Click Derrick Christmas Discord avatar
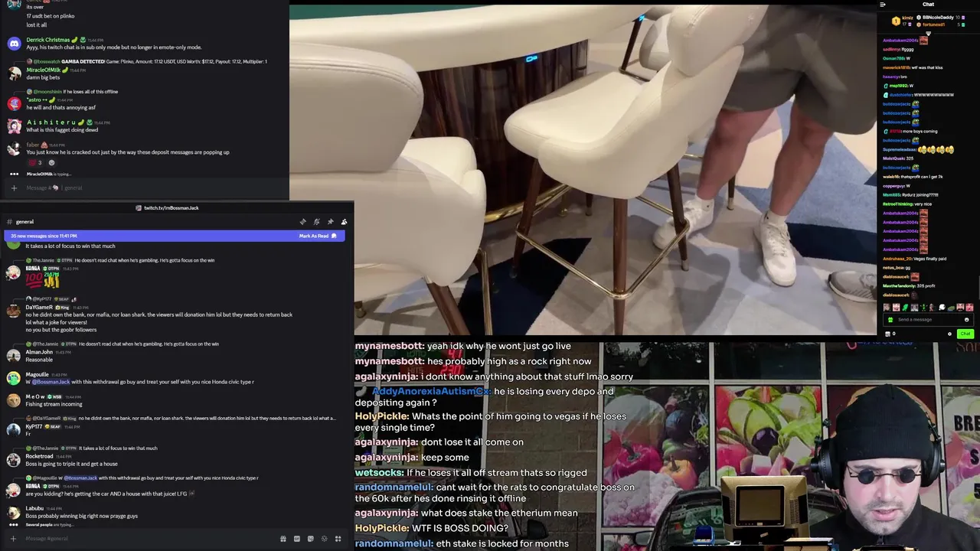 tap(14, 44)
